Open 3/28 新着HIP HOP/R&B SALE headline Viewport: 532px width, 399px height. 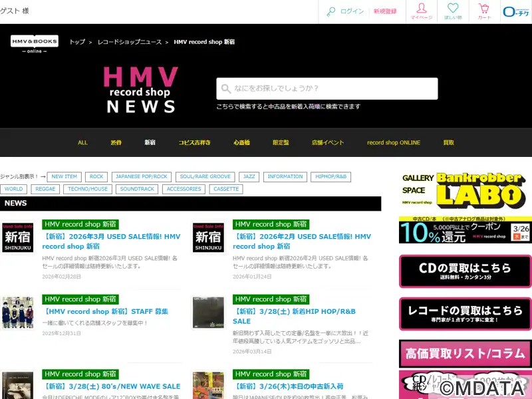click(294, 317)
